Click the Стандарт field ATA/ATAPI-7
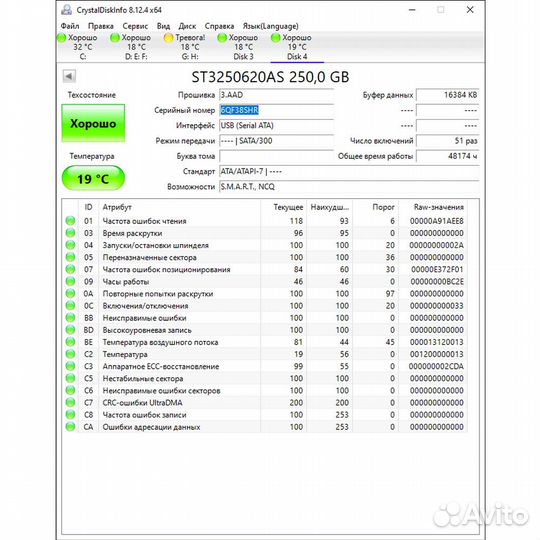This screenshot has width=540, height=540. point(349,171)
